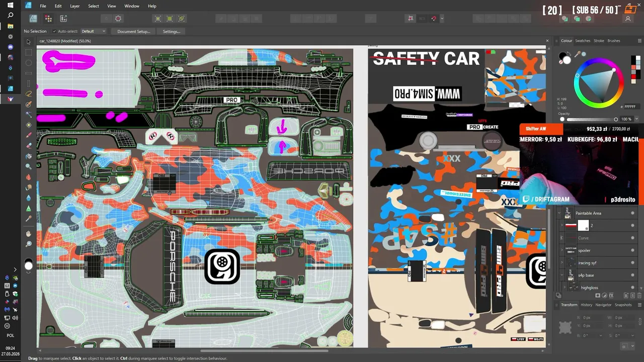The width and height of the screenshot is (644, 362).
Task: Open the account icon in toolbar
Action: [628, 19]
